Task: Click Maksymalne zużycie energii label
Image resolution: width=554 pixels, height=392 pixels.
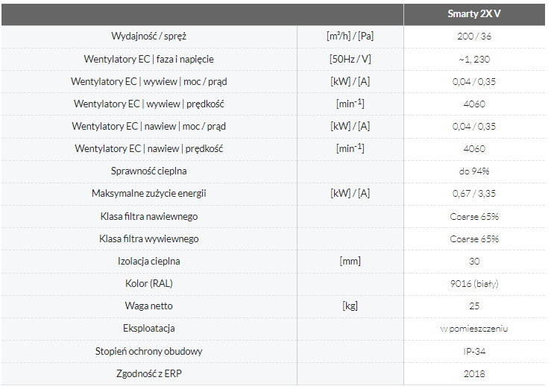Action: 148,194
